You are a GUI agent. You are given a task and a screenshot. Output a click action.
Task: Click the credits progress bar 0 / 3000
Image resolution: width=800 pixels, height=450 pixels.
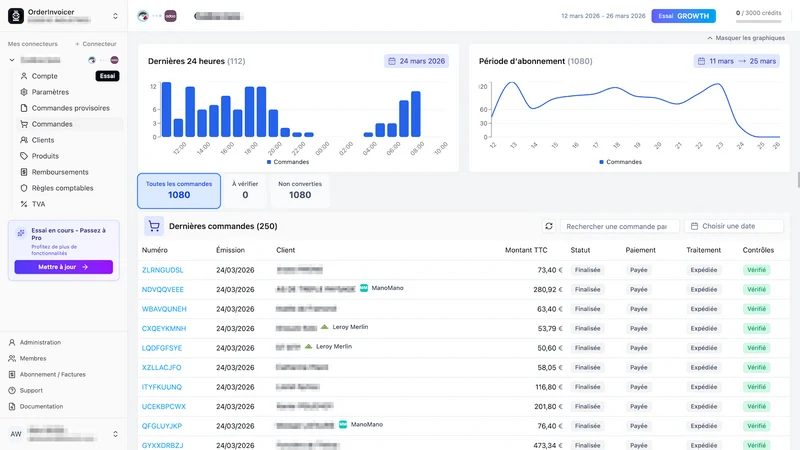pyautogui.click(x=758, y=21)
